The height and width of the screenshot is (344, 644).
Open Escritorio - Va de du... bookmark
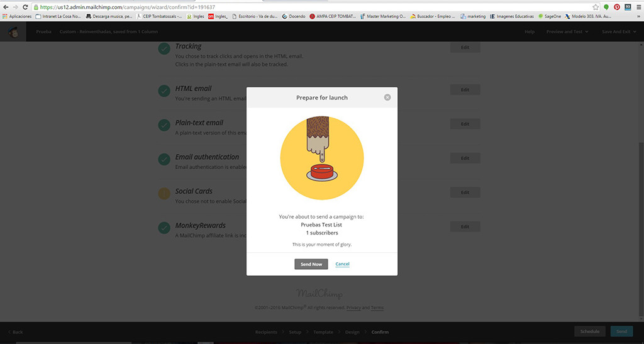(255, 16)
